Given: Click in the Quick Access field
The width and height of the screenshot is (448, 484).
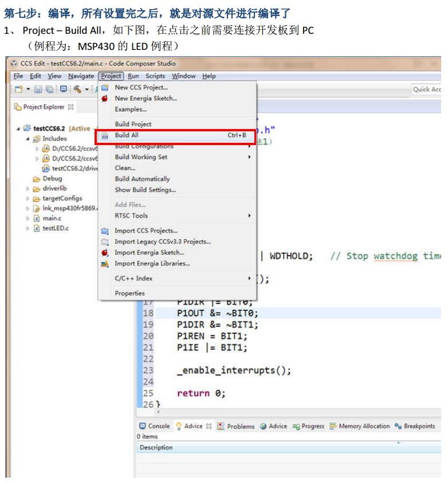Looking at the screenshot, I should pos(427,89).
